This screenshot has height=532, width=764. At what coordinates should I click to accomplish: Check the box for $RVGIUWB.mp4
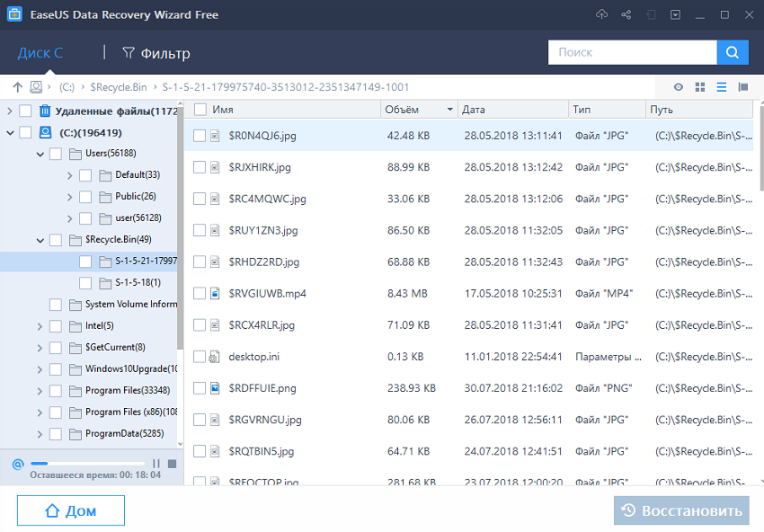click(200, 293)
